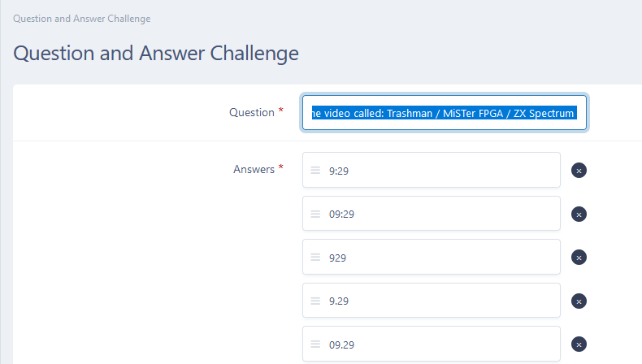
Task: Remove the 09:29 answer
Action: click(579, 214)
